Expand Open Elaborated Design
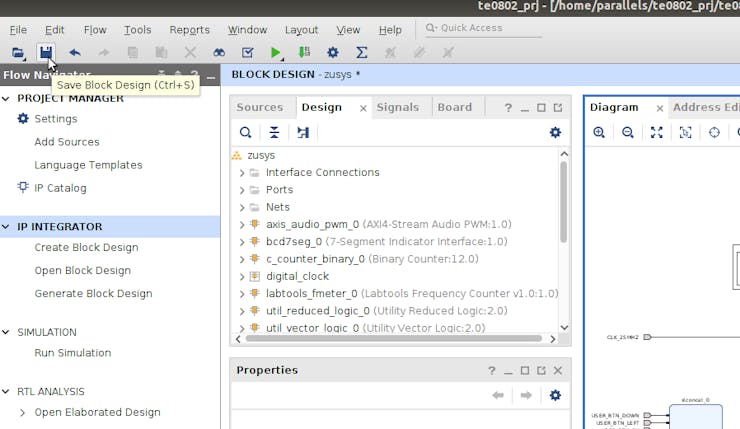Image resolution: width=740 pixels, height=429 pixels. pyautogui.click(x=22, y=412)
